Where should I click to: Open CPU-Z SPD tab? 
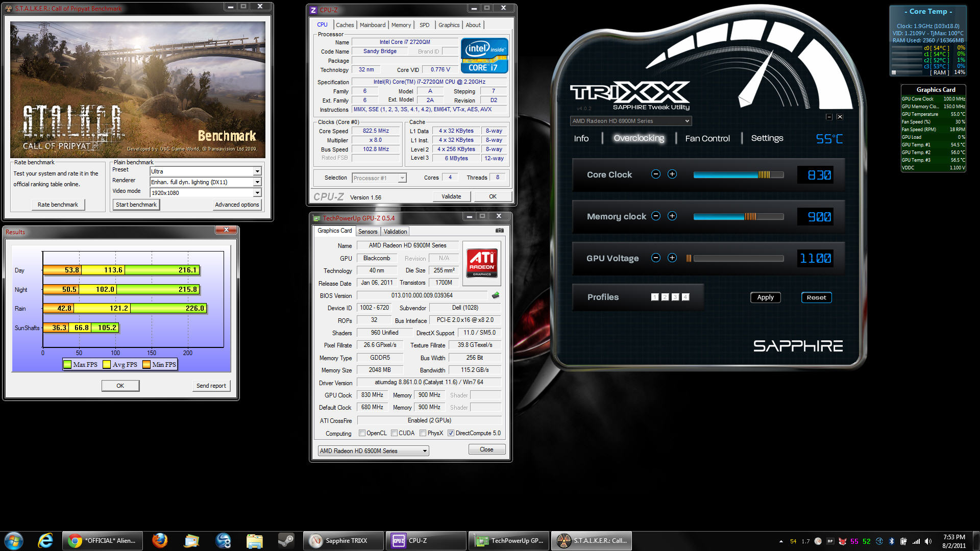click(425, 25)
